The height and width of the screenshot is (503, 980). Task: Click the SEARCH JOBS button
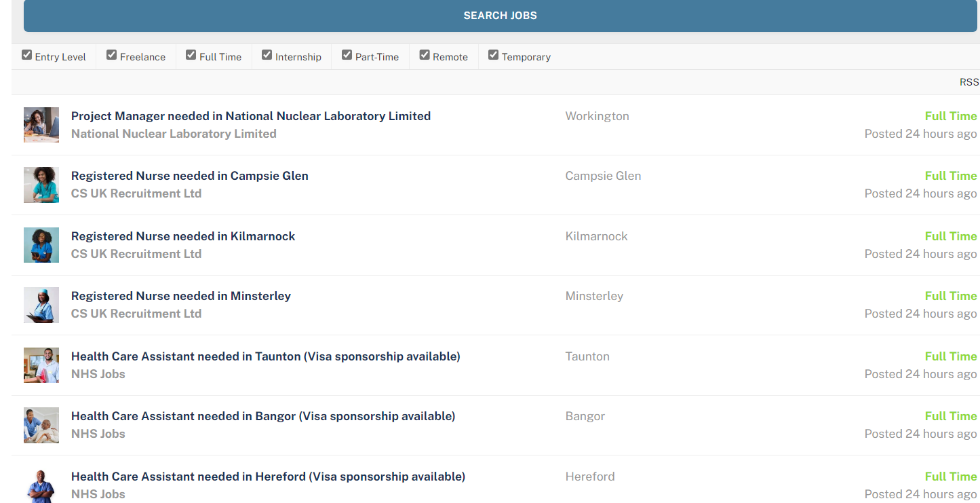coord(500,16)
